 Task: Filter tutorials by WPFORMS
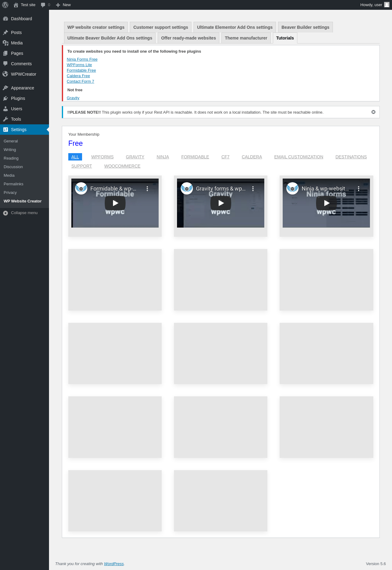pyautogui.click(x=102, y=157)
